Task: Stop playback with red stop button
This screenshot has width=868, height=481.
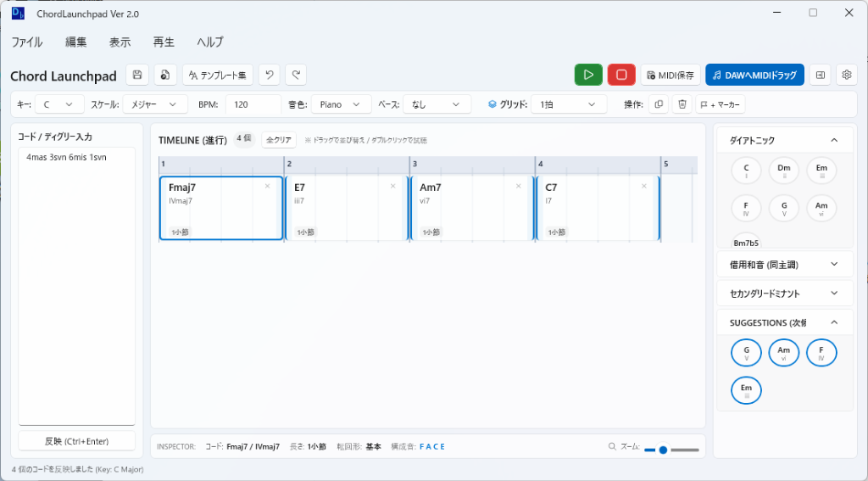Action: [x=621, y=75]
